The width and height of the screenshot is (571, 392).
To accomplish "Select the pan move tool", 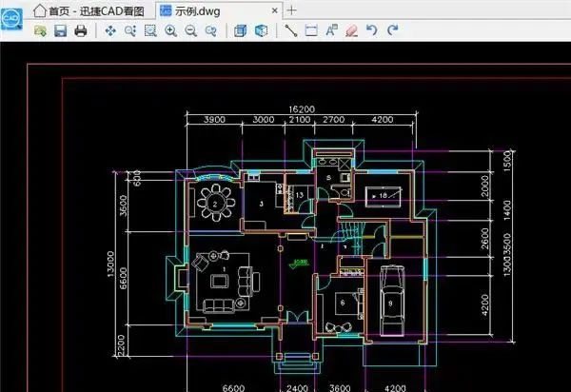I will coord(109,31).
